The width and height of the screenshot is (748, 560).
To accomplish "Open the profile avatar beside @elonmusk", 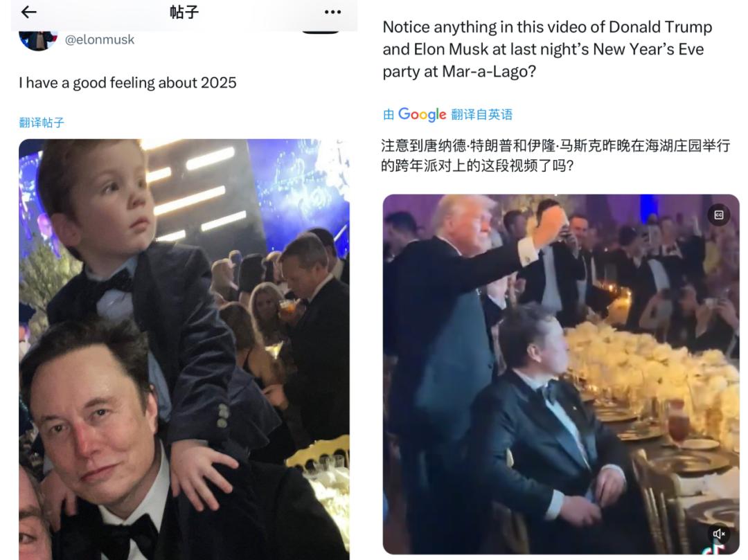I will (37, 39).
